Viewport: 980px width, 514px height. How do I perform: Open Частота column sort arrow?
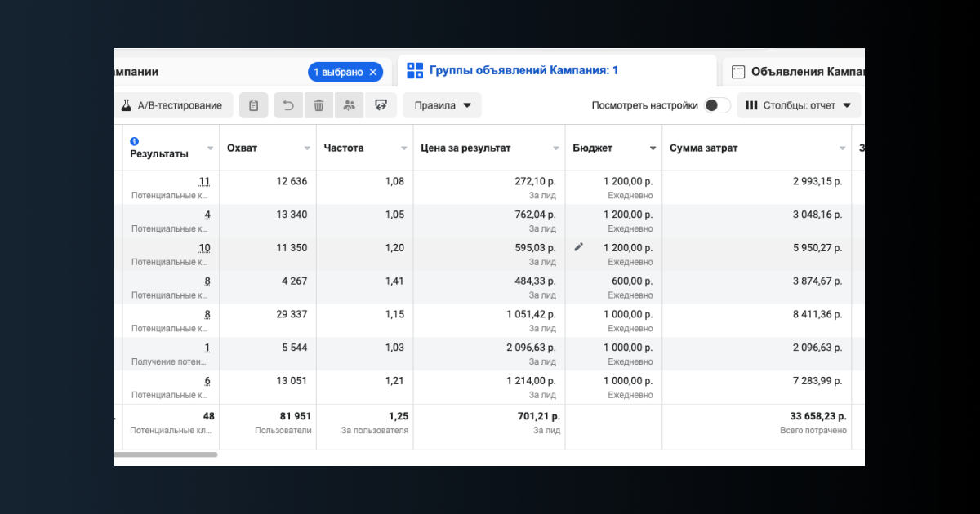403,148
